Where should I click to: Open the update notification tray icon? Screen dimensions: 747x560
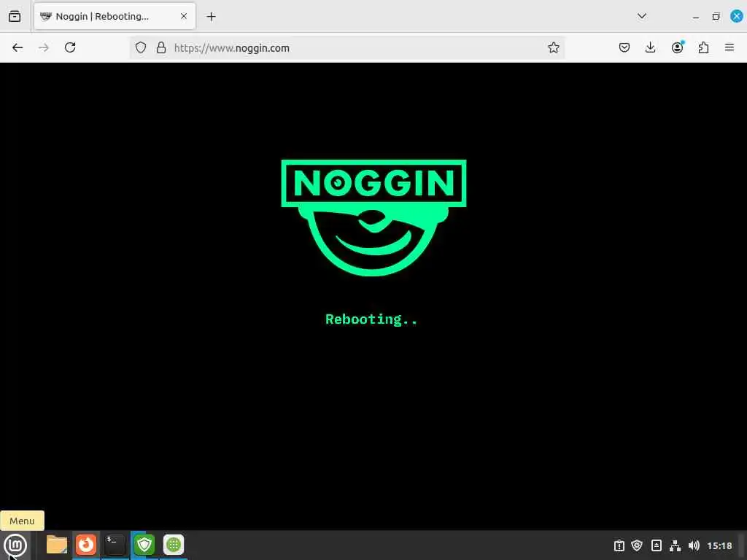pos(619,545)
